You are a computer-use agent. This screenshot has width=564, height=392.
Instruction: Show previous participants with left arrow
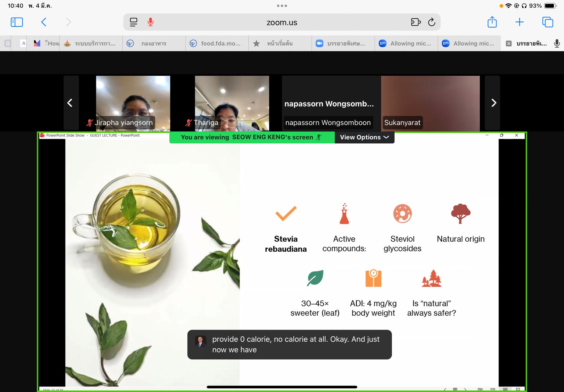tap(70, 103)
